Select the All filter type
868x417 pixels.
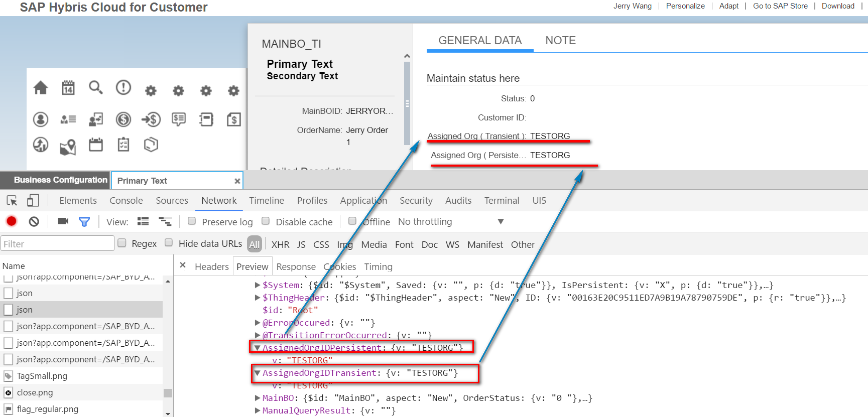pos(255,244)
